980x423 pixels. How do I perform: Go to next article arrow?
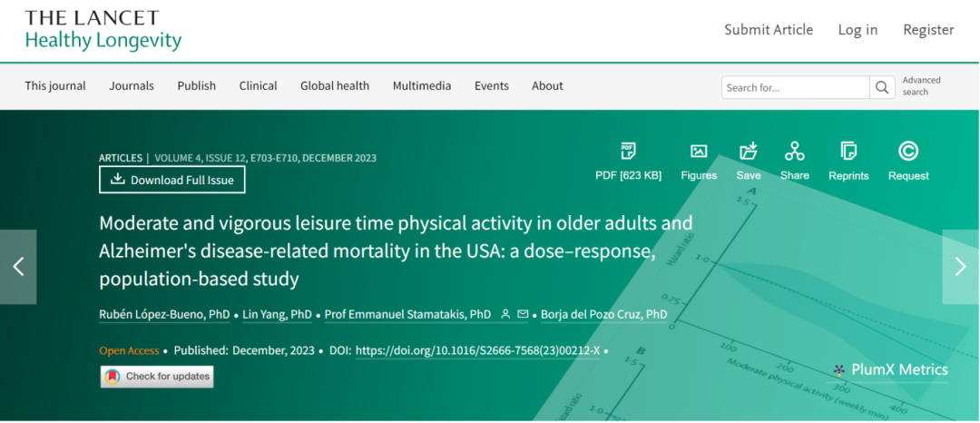tap(961, 267)
